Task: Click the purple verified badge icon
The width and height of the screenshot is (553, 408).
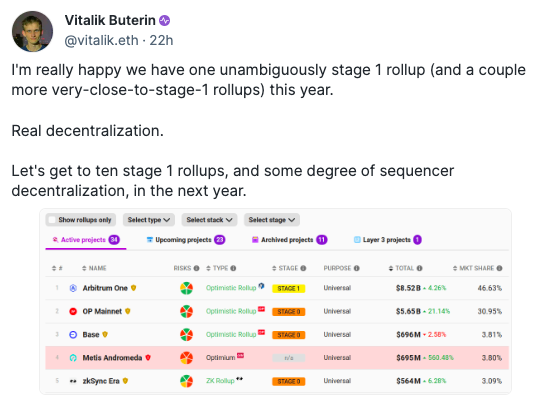Action: point(164,21)
